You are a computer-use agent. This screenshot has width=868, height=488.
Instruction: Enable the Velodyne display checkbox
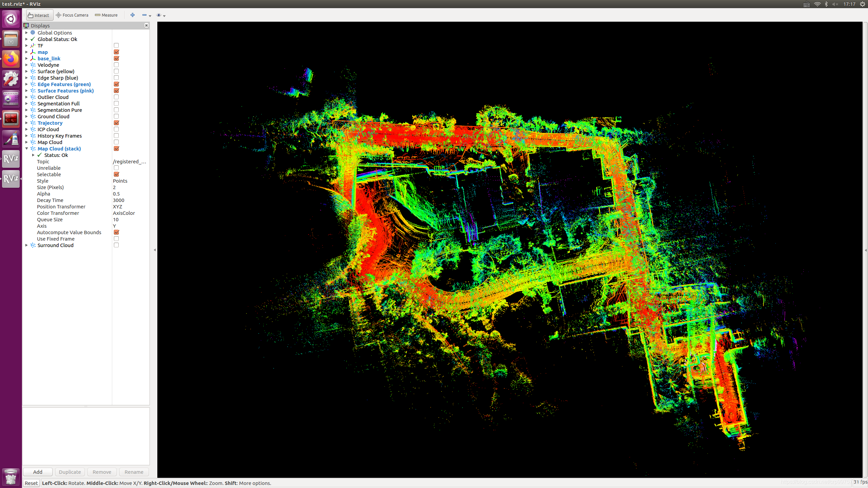click(116, 65)
